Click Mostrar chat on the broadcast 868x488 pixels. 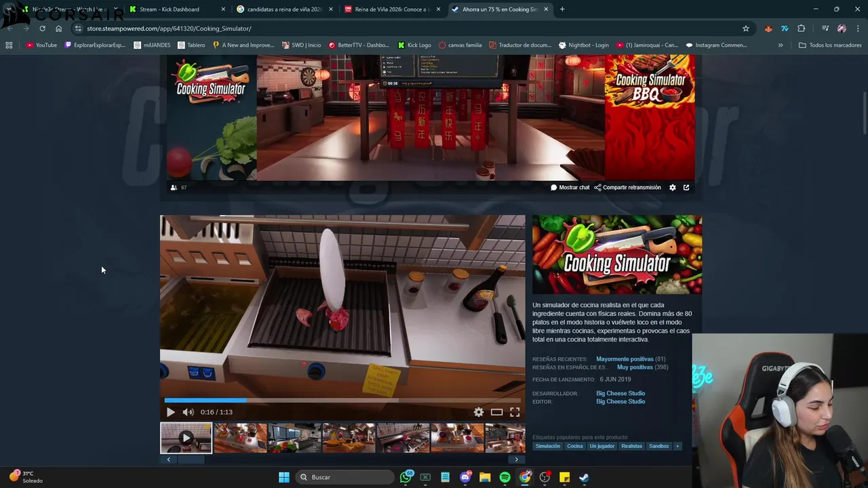point(570,188)
